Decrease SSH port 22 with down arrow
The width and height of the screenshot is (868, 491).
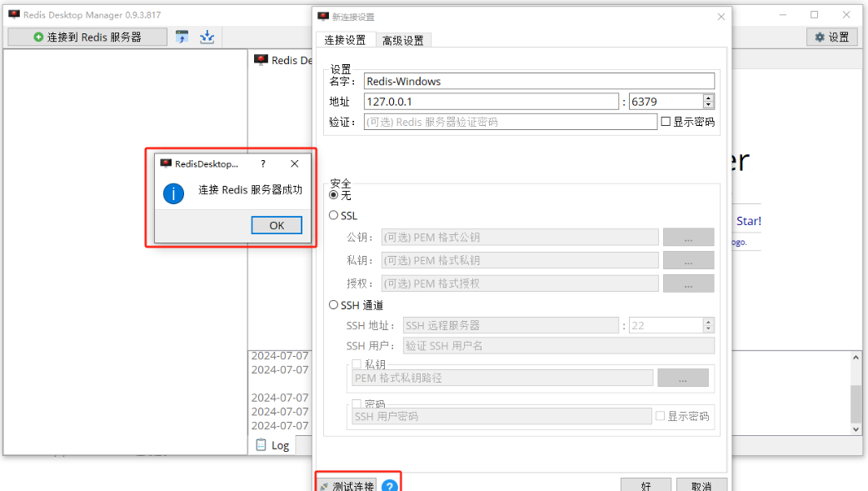click(709, 329)
